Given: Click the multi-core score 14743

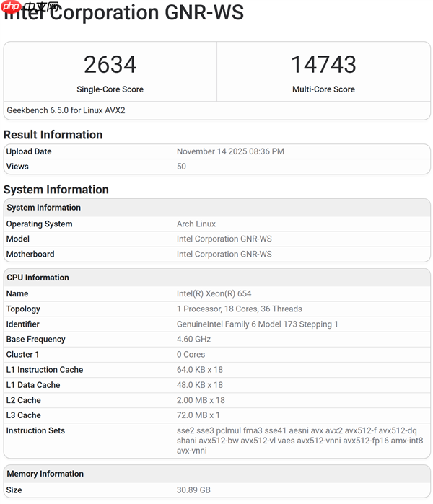Looking at the screenshot, I should (x=323, y=65).
